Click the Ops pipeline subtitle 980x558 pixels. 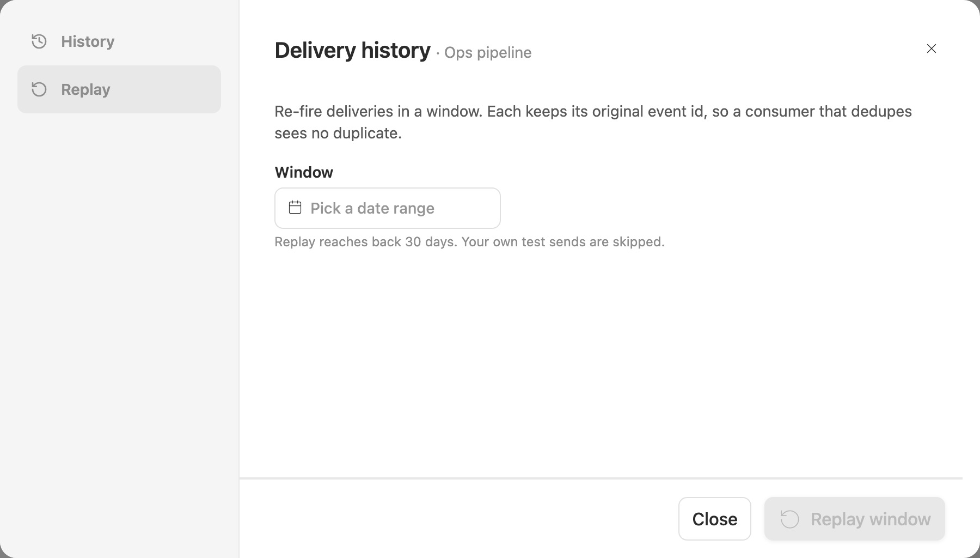[x=488, y=52]
